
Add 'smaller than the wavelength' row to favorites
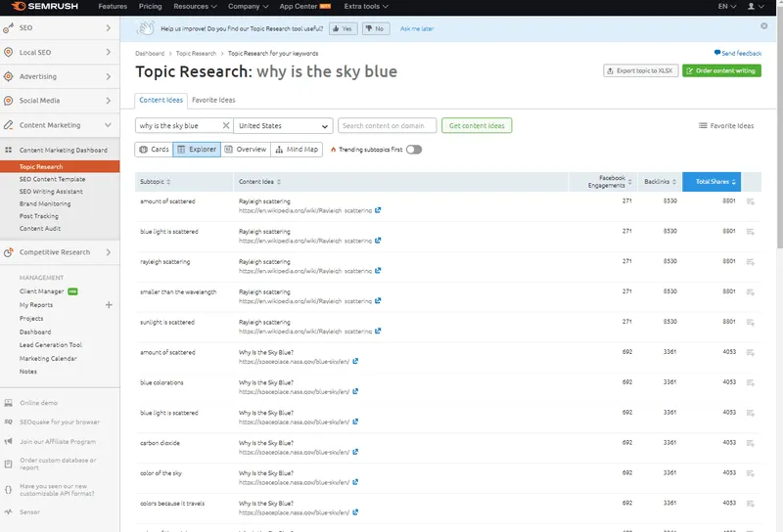coord(750,292)
